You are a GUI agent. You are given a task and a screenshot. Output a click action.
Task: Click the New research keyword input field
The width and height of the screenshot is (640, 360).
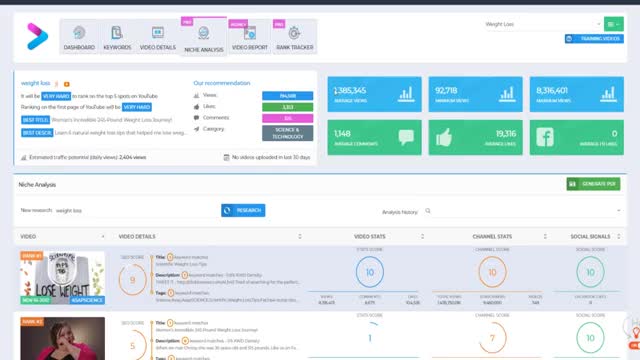coord(136,211)
